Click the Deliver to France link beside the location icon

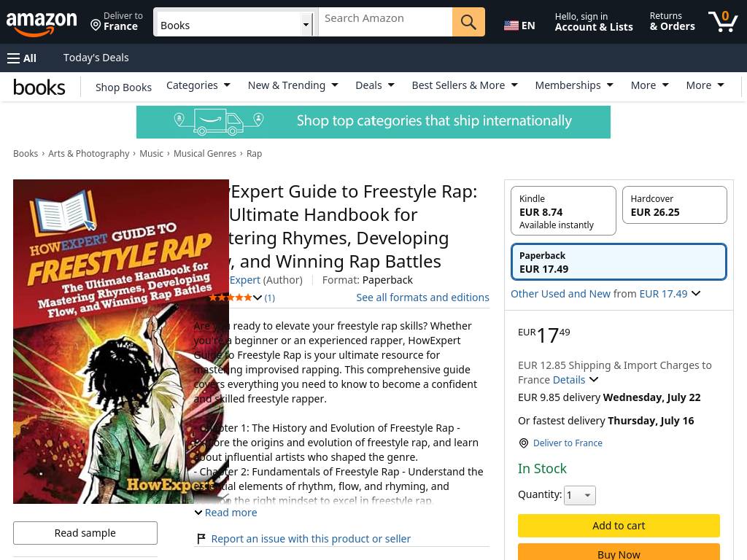pos(568,443)
